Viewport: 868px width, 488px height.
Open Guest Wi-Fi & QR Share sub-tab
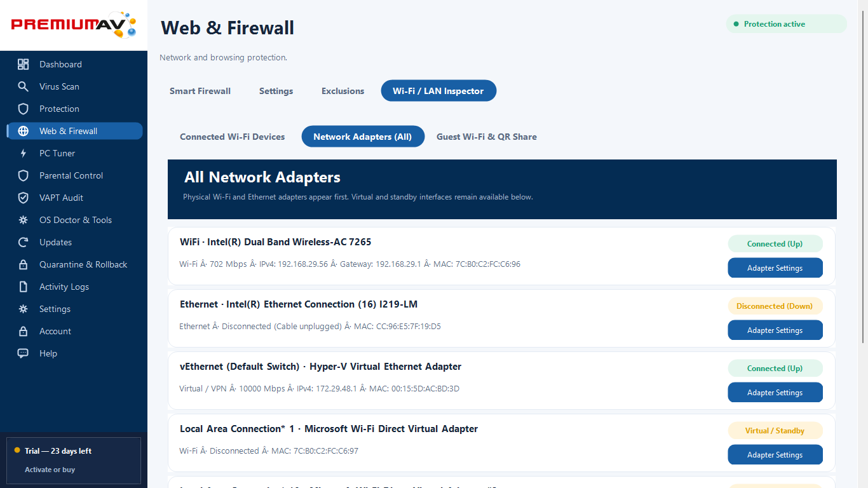point(487,137)
